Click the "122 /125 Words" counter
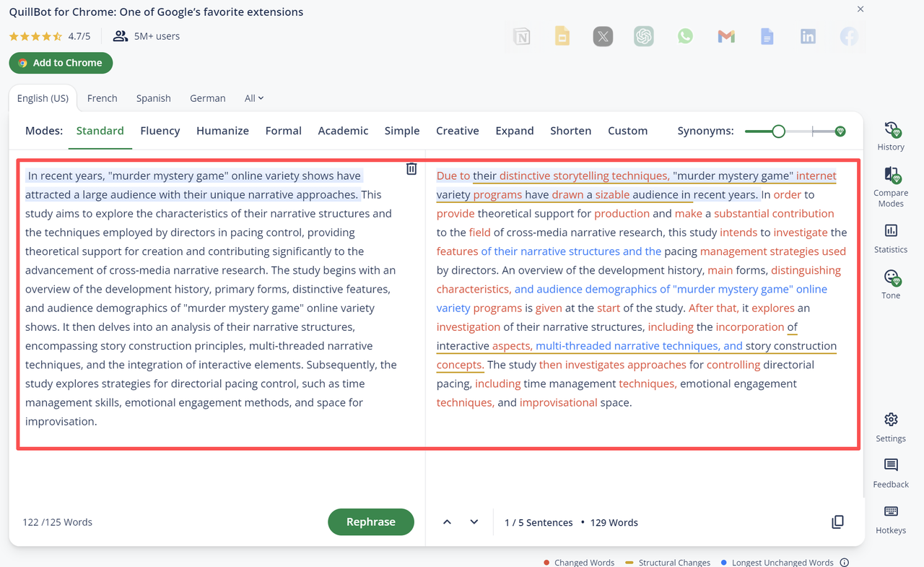The width and height of the screenshot is (924, 567). [57, 522]
